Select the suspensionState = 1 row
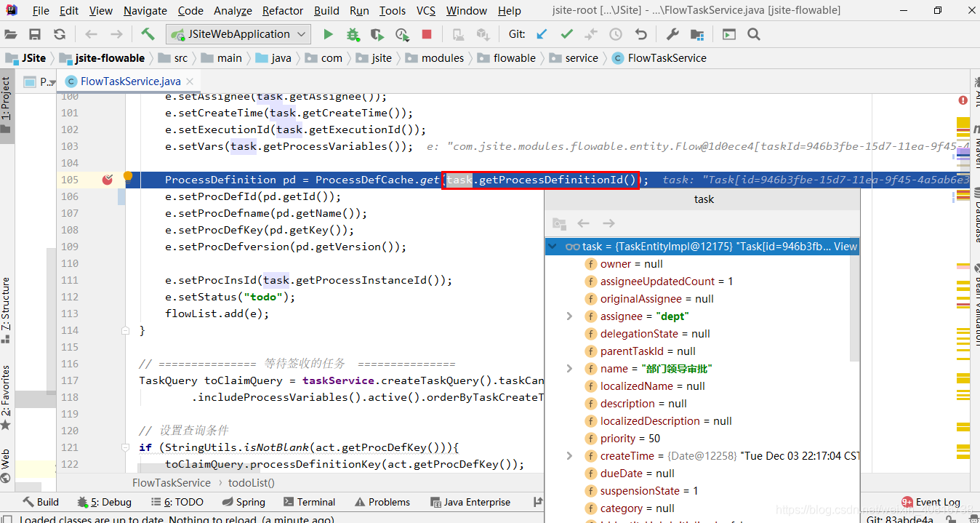The image size is (980, 523). (701, 491)
